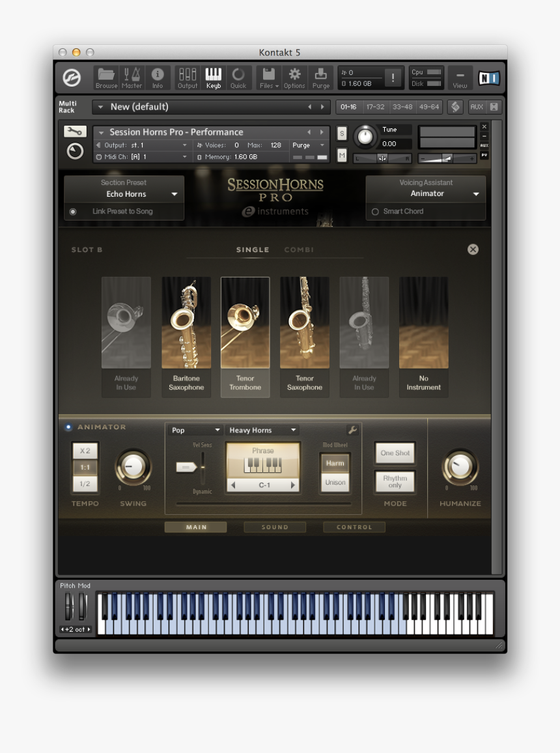The width and height of the screenshot is (560, 753).
Task: Select Unison mod wheel mode
Action: [335, 483]
